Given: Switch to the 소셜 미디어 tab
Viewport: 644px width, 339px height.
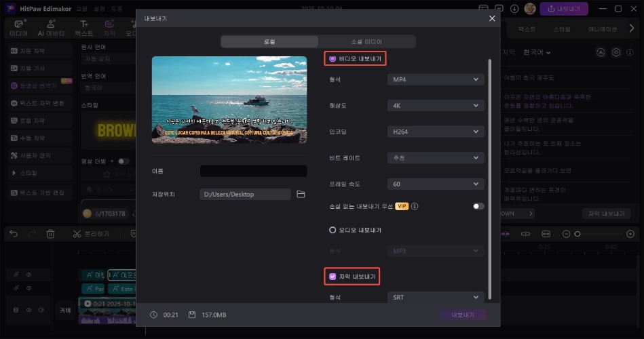Looking at the screenshot, I should point(366,41).
